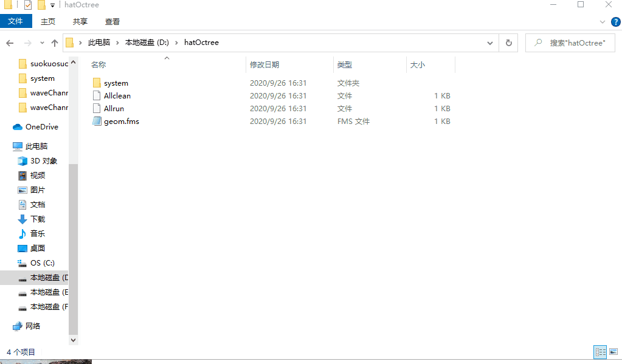
Task: Open the quick access toolbar customize dropdown
Action: 52,4
